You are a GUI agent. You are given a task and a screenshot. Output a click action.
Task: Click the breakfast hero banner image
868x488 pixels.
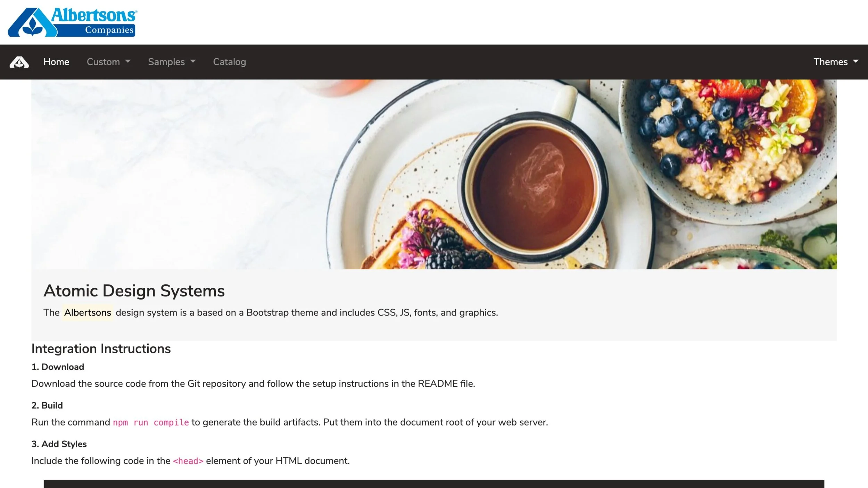[434, 174]
